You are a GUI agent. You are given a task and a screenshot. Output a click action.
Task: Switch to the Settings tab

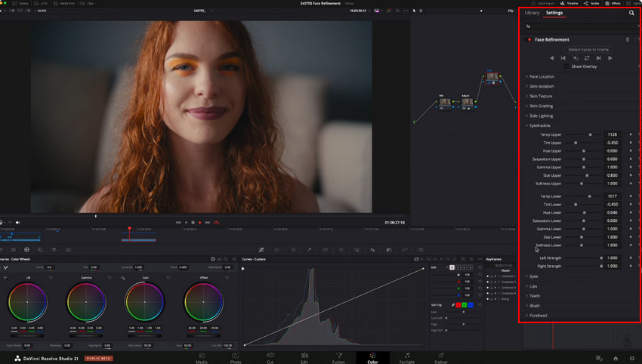coord(554,13)
